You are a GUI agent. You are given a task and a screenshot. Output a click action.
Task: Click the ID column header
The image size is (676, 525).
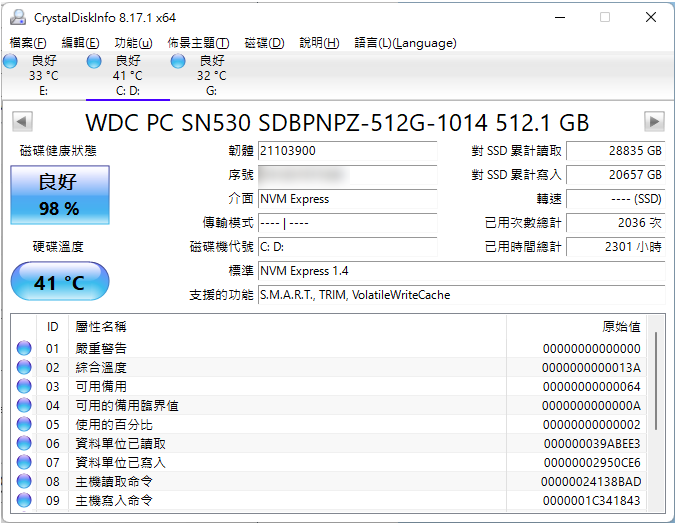click(x=52, y=327)
